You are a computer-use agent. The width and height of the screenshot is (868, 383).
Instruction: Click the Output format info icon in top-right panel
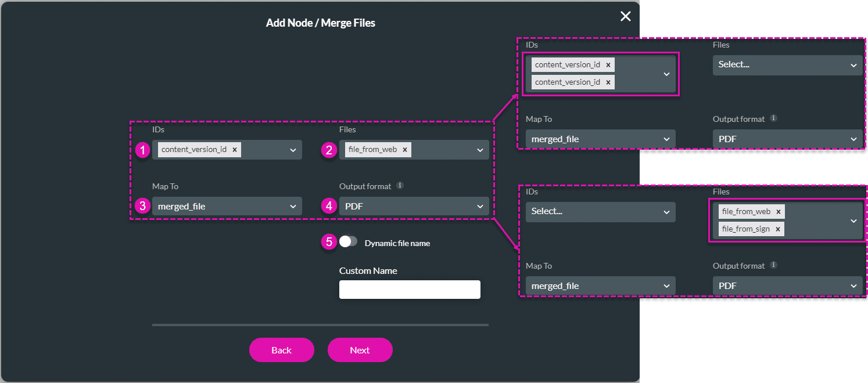773,118
